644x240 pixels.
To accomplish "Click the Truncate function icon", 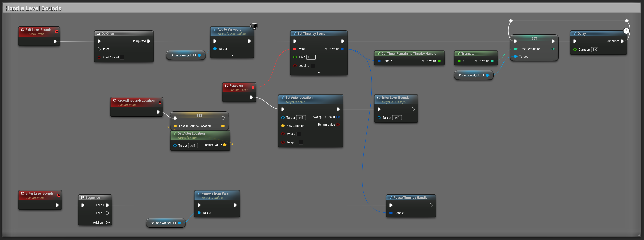I will (x=458, y=54).
